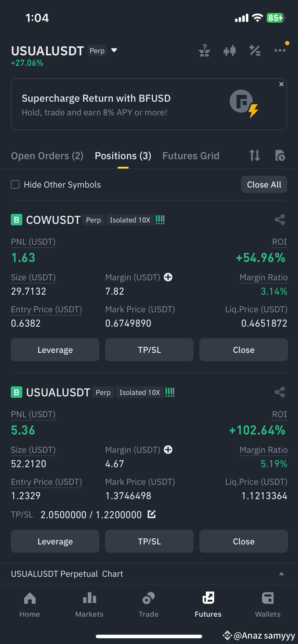Viewport: 298px width, 644px height.
Task: Adjust Leverage for COWUSDT position
Action: pos(55,350)
